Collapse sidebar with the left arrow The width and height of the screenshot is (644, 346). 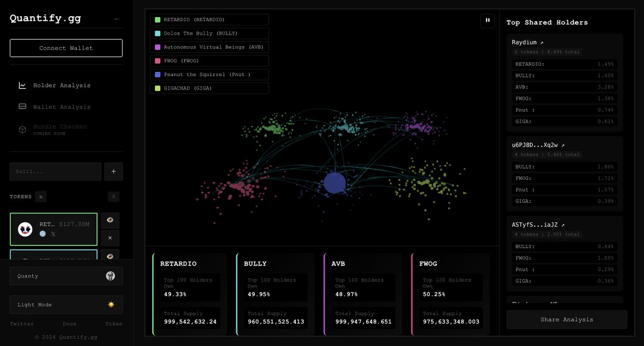pos(117,19)
